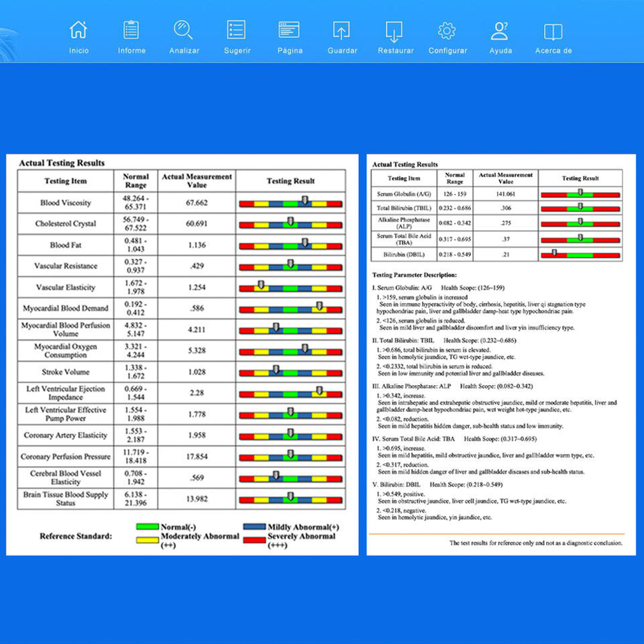
Task: Click the Serum Globulin (A/G) row
Action: click(496, 194)
